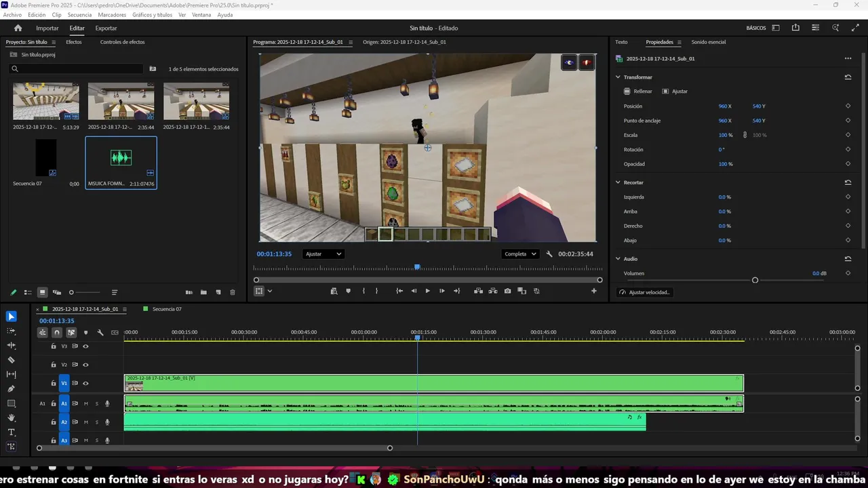The height and width of the screenshot is (488, 868).
Task: Open the Exportar workspace
Action: [x=106, y=28]
